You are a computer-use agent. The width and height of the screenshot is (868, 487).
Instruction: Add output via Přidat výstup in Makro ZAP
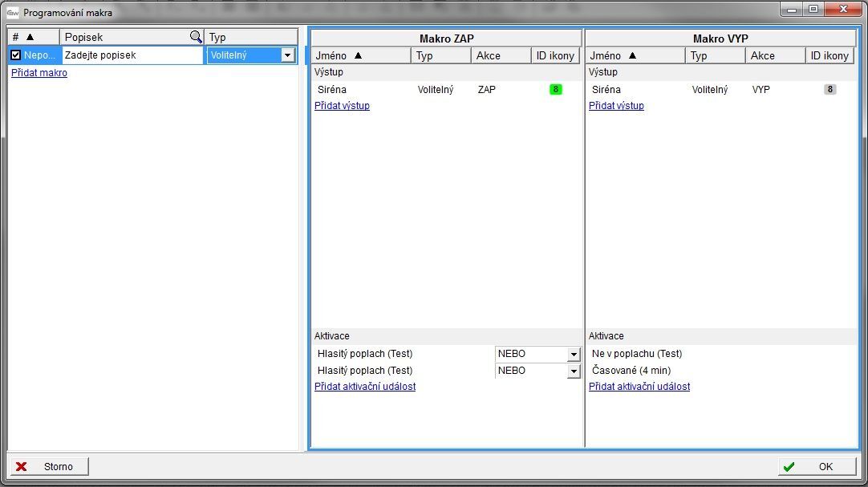click(x=342, y=106)
